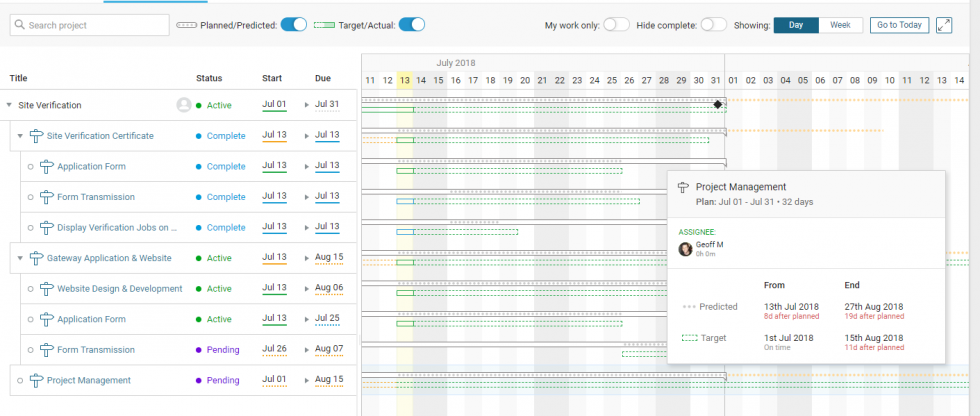Switch the view to Day
The image size is (980, 416).
coord(796,25)
